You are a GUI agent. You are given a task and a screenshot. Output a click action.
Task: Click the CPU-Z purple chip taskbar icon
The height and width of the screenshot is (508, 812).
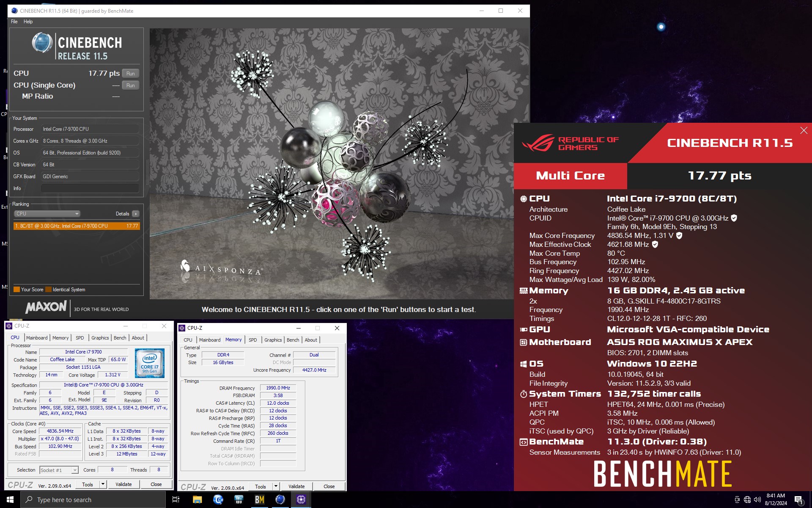click(301, 500)
